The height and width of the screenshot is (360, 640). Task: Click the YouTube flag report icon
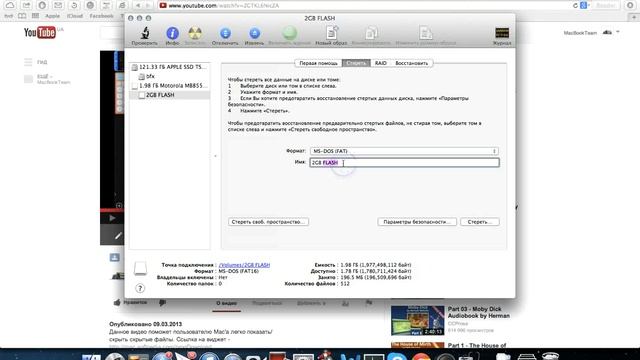369,303
